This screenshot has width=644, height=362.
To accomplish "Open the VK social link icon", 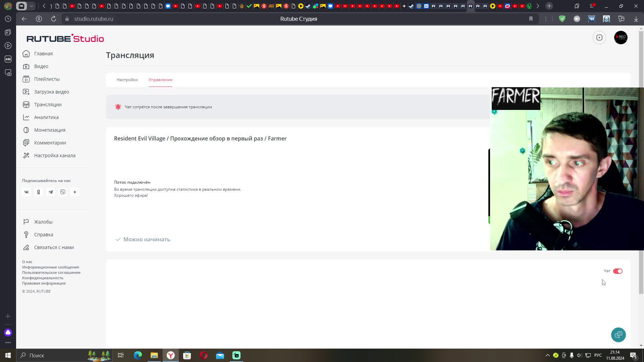I will [x=26, y=192].
